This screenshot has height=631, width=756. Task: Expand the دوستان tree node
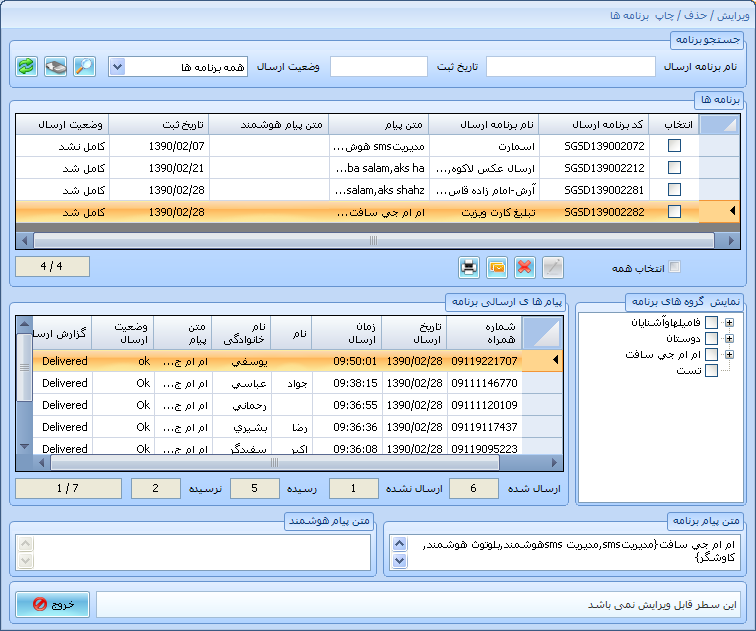pyautogui.click(x=729, y=338)
